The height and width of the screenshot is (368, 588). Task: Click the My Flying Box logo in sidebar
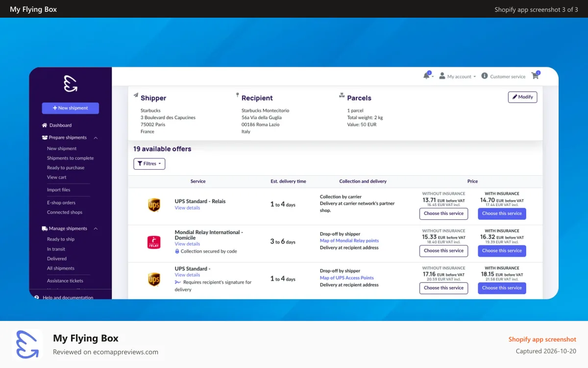(x=71, y=84)
